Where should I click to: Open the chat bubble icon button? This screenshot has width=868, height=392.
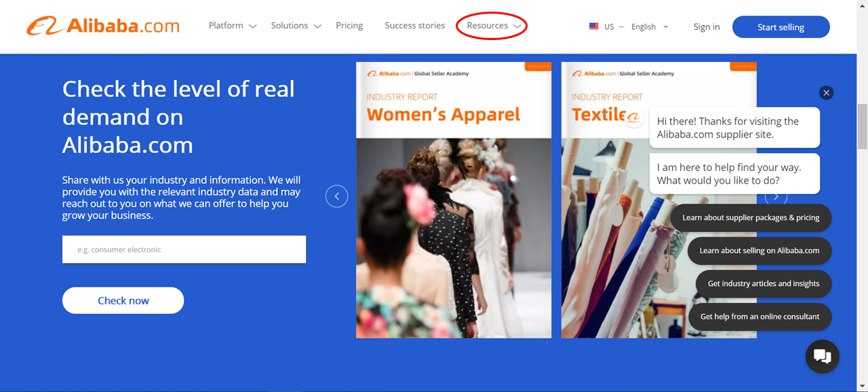[x=822, y=356]
